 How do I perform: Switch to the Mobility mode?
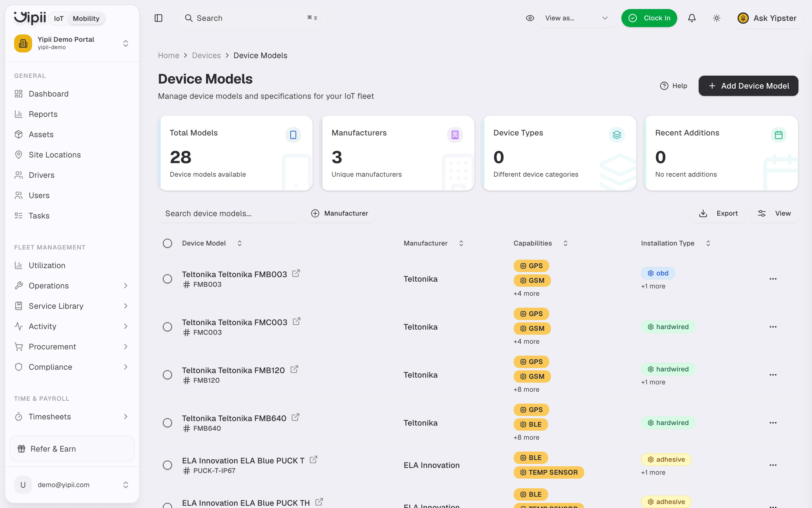86,18
